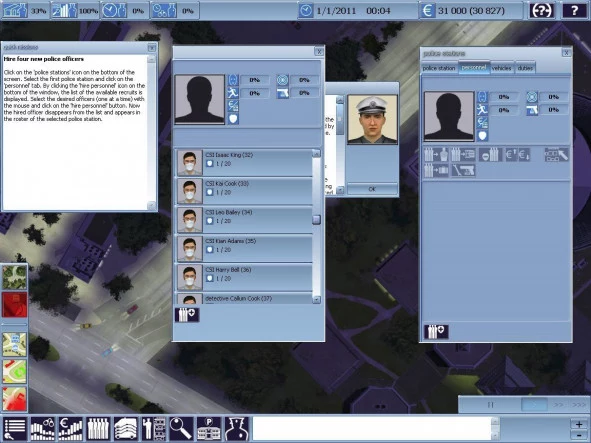Open the magnifying glass investigation icon
This screenshot has height=443, width=591.
coord(181,429)
